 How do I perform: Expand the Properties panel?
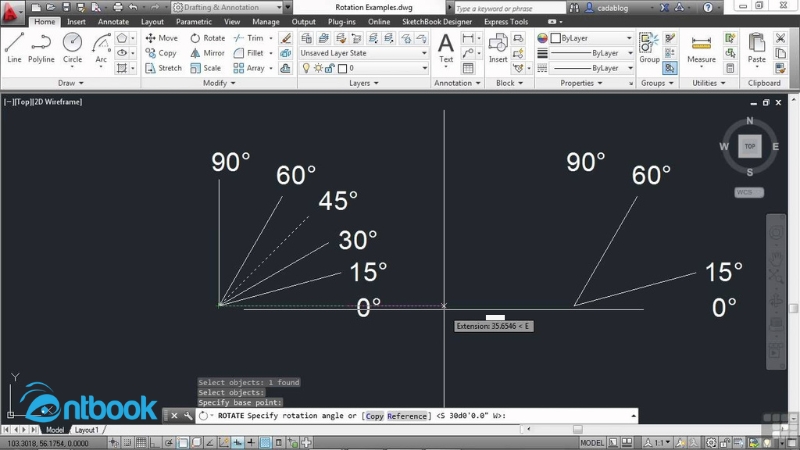pos(581,83)
